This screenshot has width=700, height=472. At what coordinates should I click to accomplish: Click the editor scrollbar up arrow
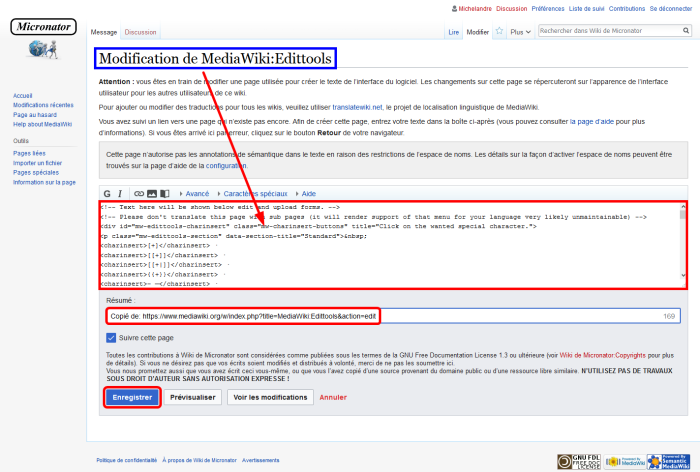coord(683,207)
